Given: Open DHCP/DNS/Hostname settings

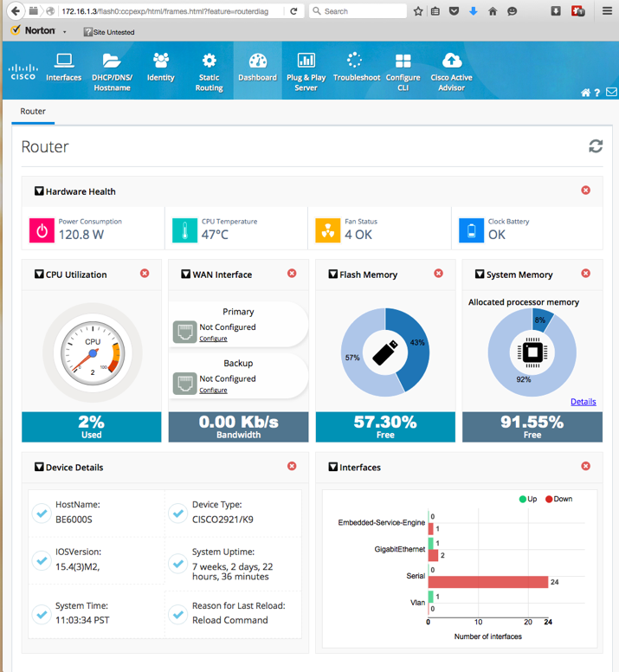Looking at the screenshot, I should 112,72.
